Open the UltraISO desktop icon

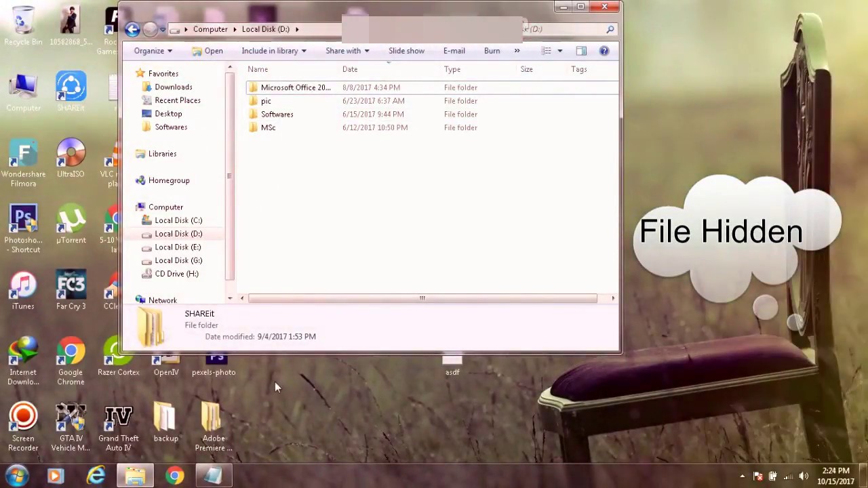point(71,159)
